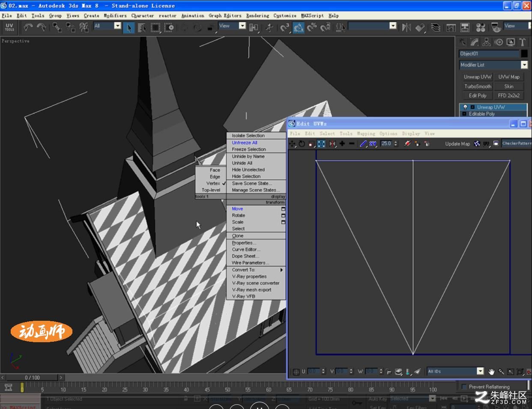The height and width of the screenshot is (409, 532).
Task: Click the minus icon in Edit UVWs toolbar
Action: [352, 144]
